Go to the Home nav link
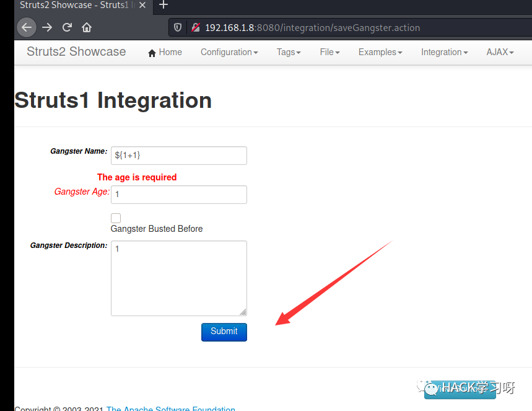 pos(165,52)
